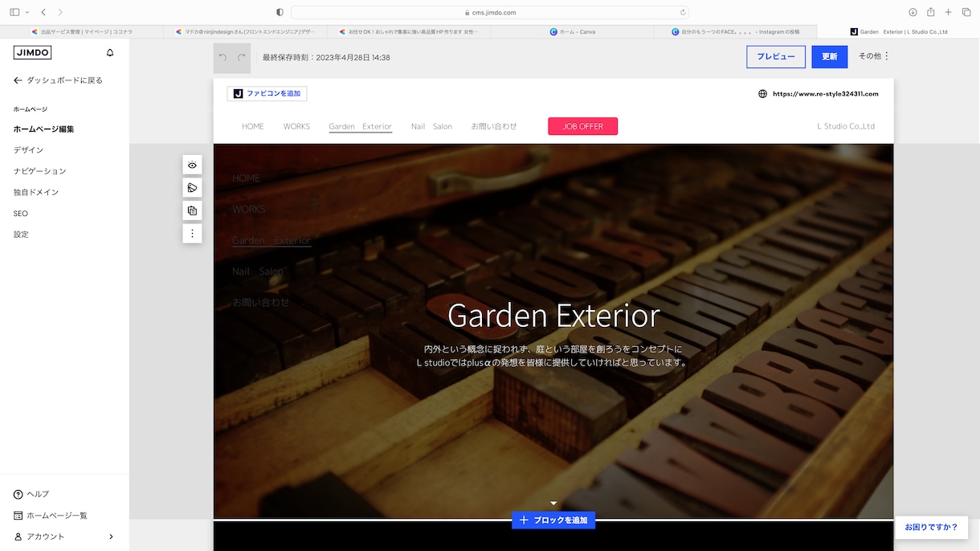Click the ブロックを追加 add block button

[553, 520]
